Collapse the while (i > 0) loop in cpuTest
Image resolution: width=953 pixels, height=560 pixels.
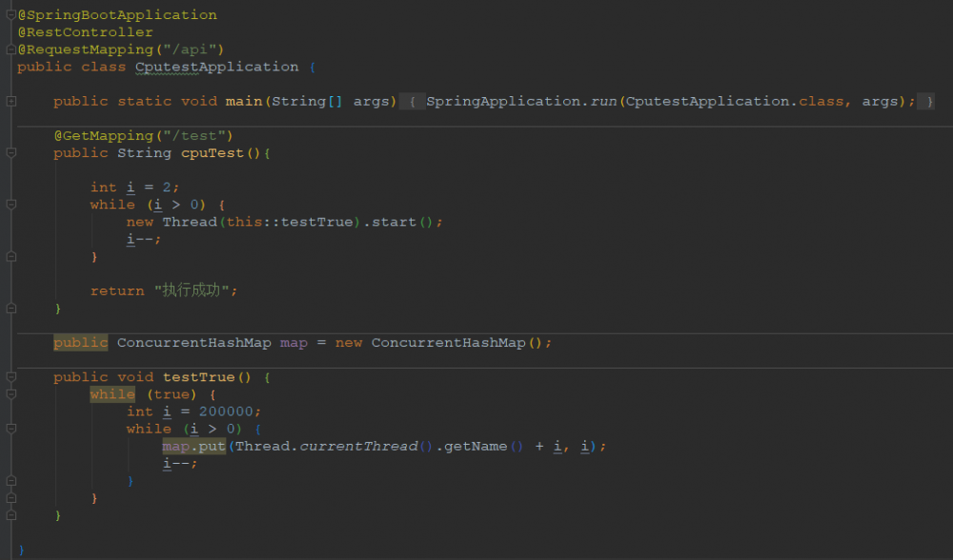(10, 205)
